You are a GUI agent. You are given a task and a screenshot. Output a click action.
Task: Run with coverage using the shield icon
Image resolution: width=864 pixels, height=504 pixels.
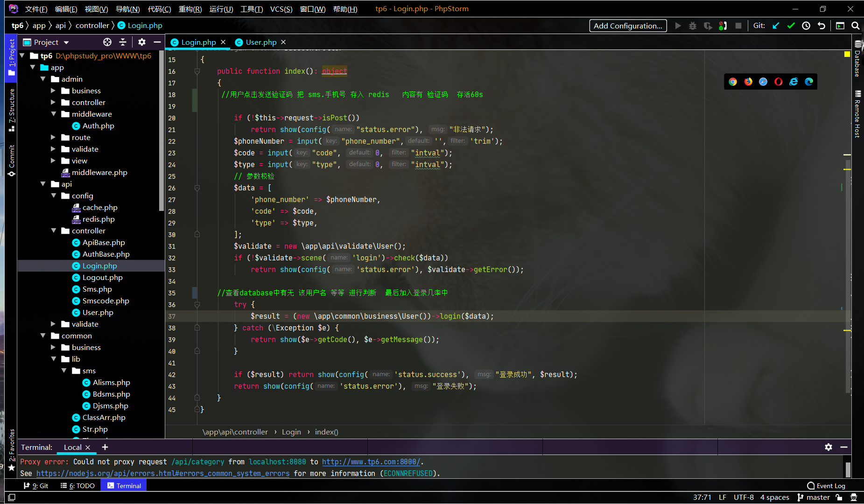pos(708,26)
